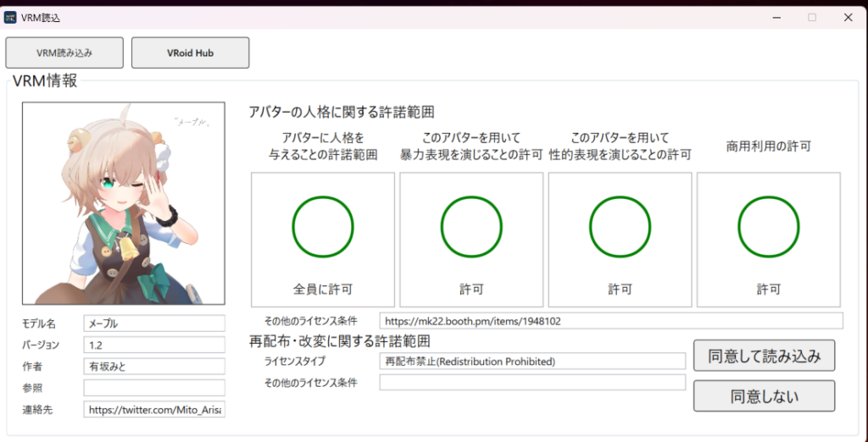The image size is (868, 442).
Task: Click 許可 text under 商用利用 box
Action: tap(768, 289)
